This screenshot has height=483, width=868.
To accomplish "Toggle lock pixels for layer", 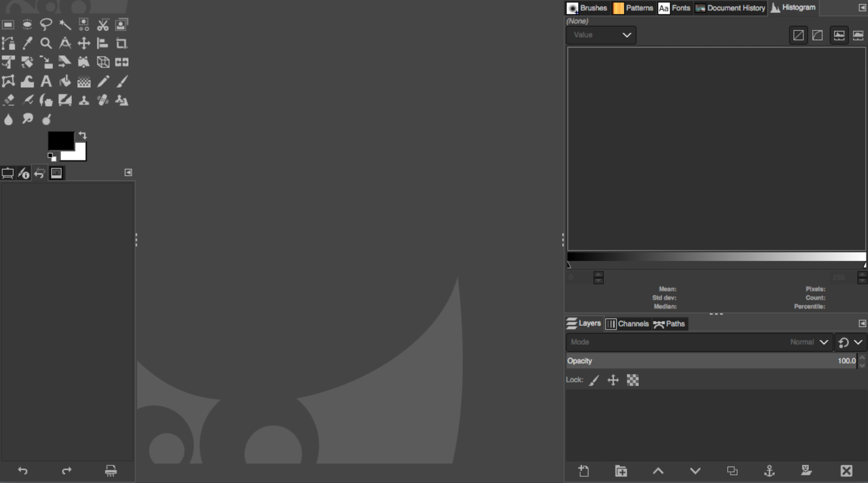I will click(594, 380).
